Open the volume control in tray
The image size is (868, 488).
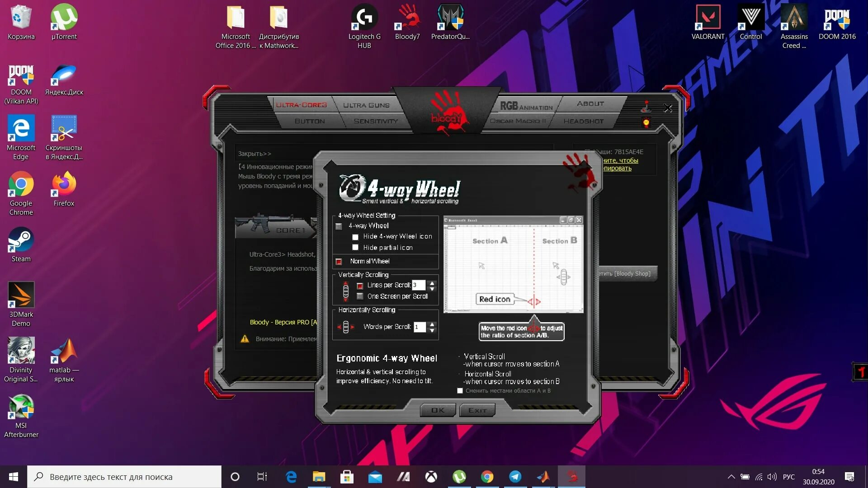click(x=772, y=477)
